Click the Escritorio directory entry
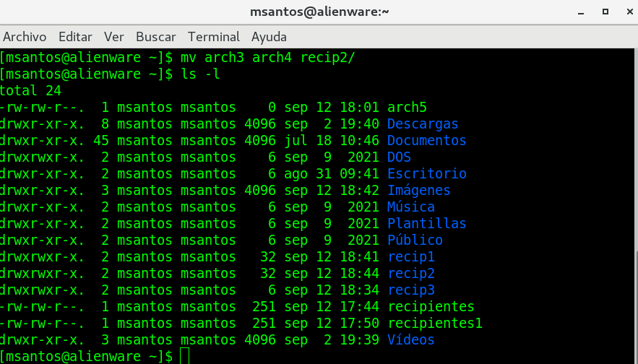The height and width of the screenshot is (364, 638). (x=426, y=174)
